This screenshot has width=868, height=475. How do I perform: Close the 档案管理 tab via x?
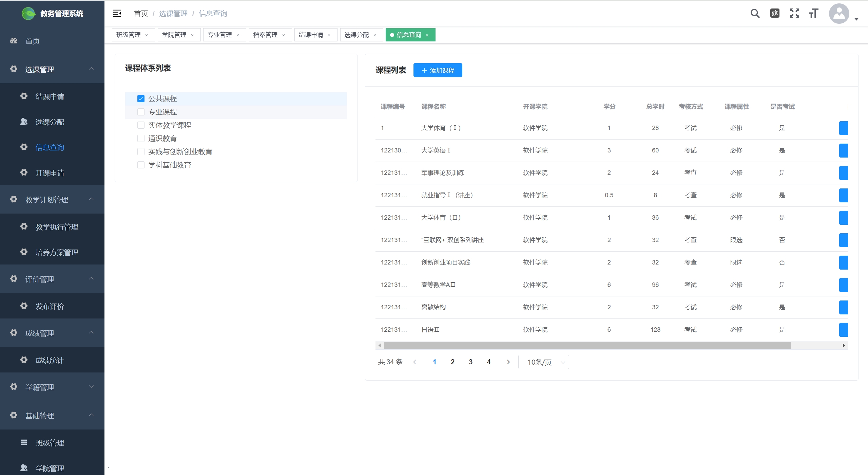point(284,35)
